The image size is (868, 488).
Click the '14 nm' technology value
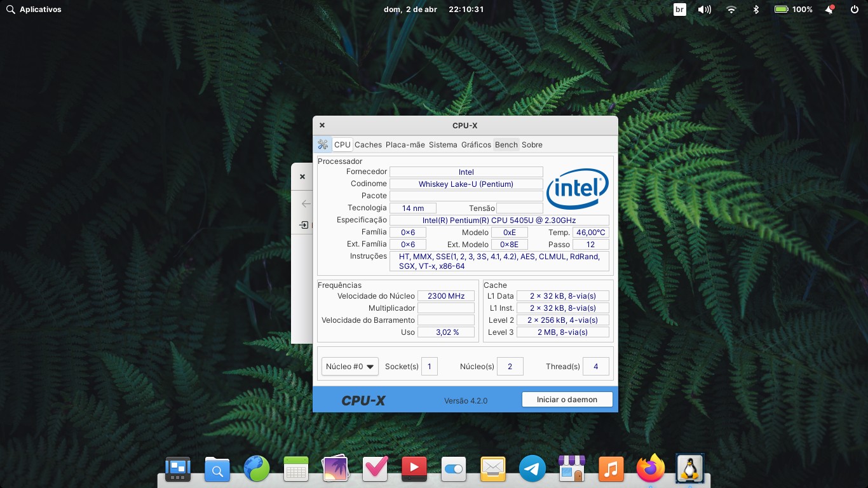pos(413,208)
